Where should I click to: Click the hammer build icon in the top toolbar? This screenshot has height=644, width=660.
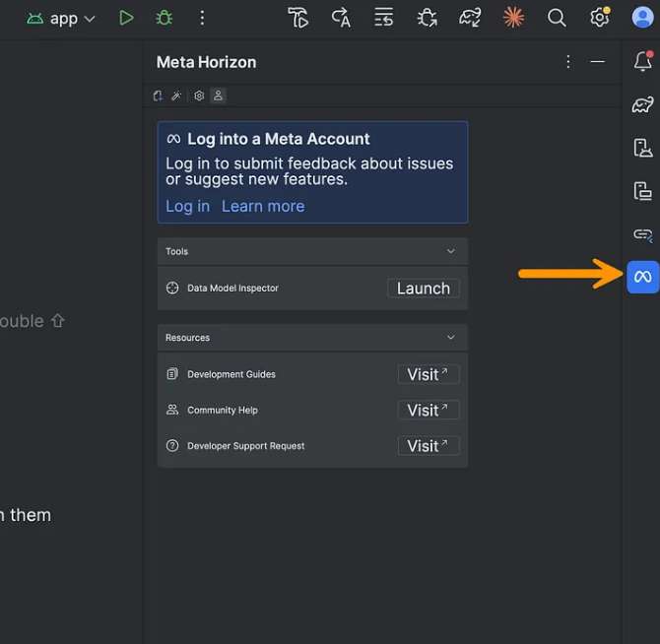tap(298, 18)
